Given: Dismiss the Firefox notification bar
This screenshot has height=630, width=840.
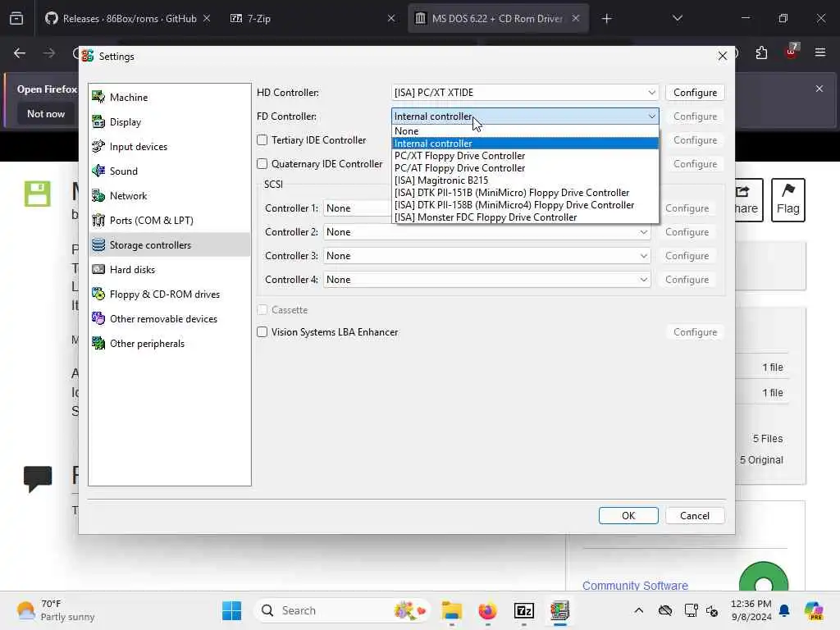Looking at the screenshot, I should [819, 89].
